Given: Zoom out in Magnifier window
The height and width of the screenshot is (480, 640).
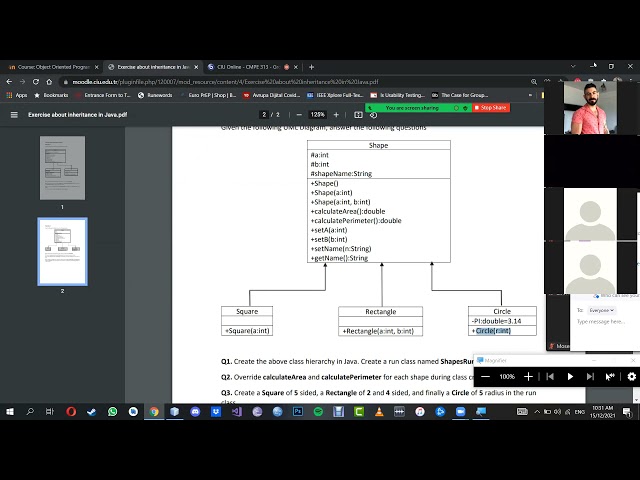Looking at the screenshot, I should pyautogui.click(x=485, y=376).
